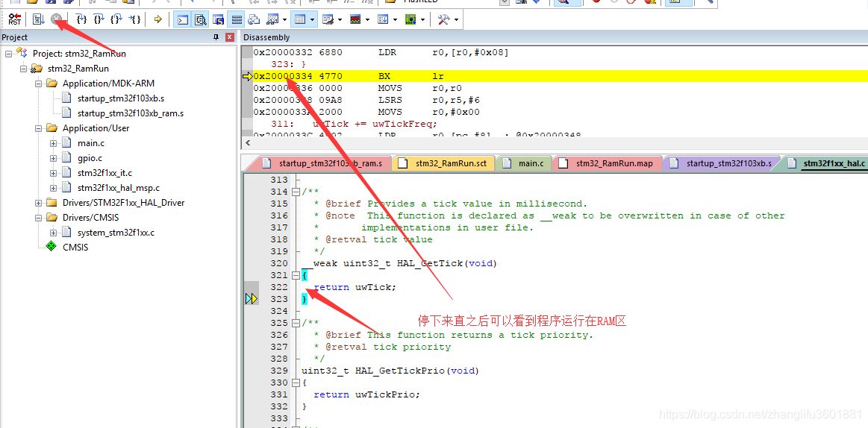Open the Call Stack Window
This screenshot has width=868, height=428.
click(254, 20)
